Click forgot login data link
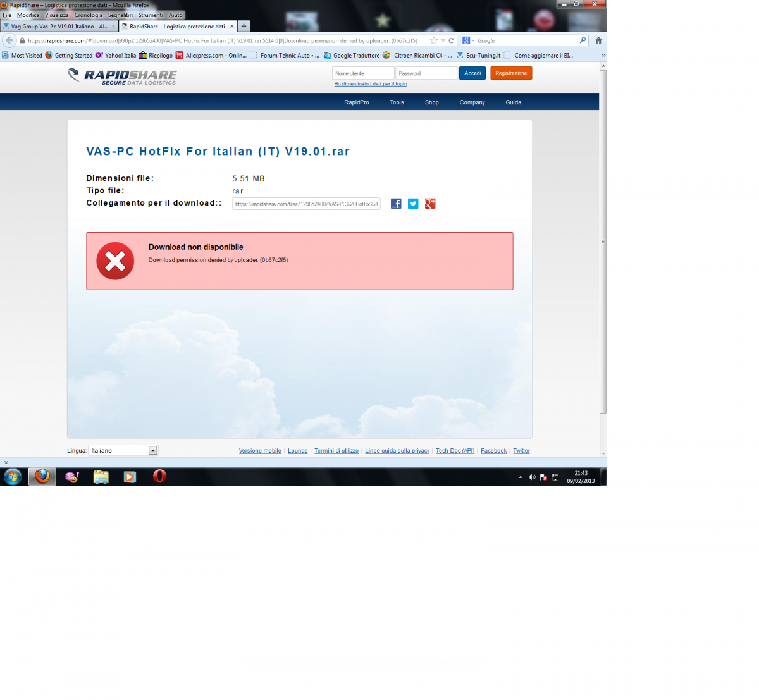 tap(371, 84)
